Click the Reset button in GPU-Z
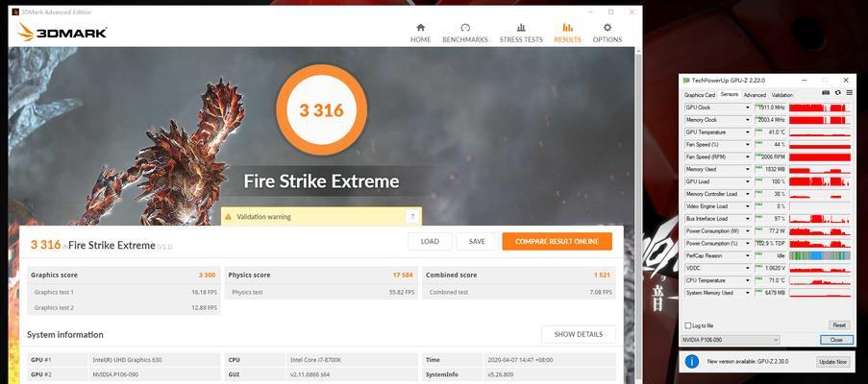Image resolution: width=868 pixels, height=384 pixels. point(839,325)
